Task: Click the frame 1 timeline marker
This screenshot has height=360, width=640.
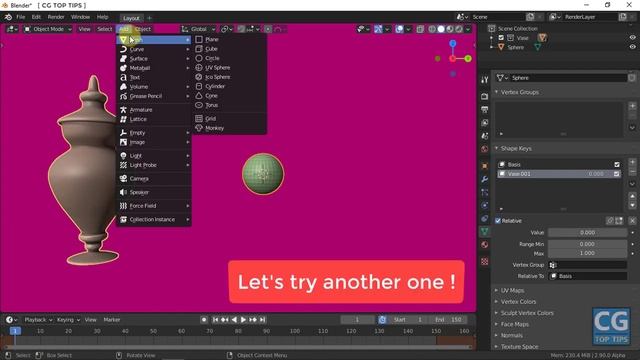Action: [x=15, y=331]
